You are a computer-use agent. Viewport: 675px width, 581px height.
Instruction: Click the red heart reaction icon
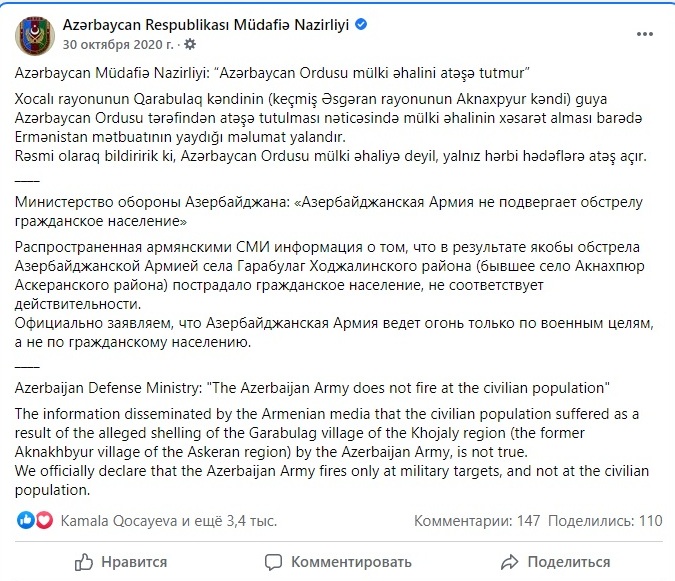(44, 520)
